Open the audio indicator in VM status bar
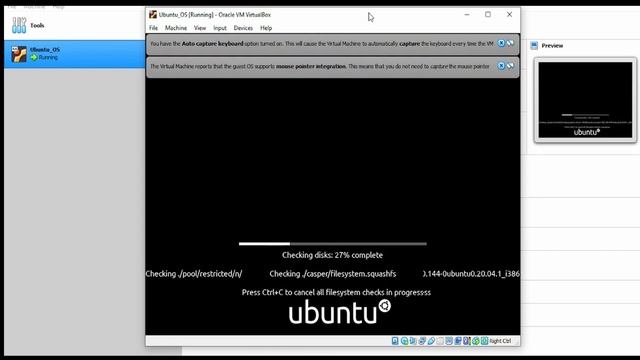The image size is (640, 360). point(413,341)
